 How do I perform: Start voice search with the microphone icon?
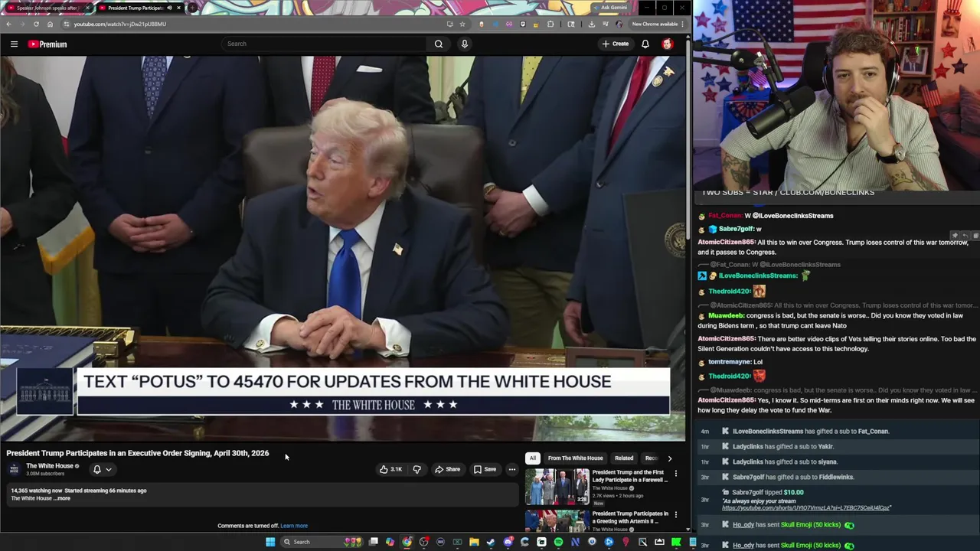click(x=464, y=44)
